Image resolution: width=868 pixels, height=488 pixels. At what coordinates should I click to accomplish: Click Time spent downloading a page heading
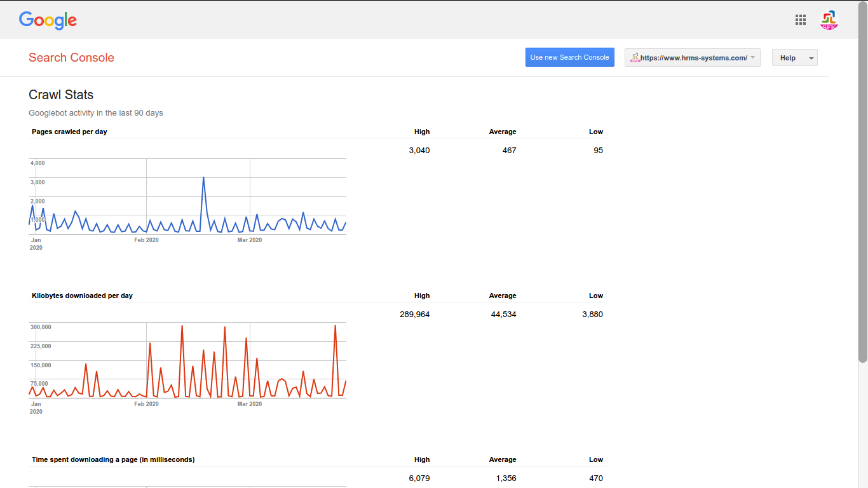click(113, 459)
